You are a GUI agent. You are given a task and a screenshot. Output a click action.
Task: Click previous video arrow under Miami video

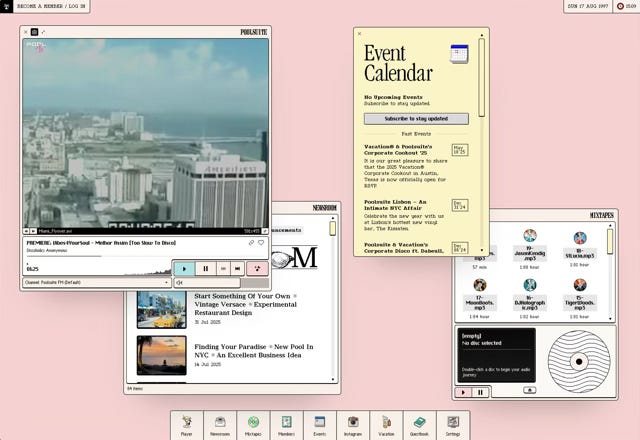[x=27, y=231]
